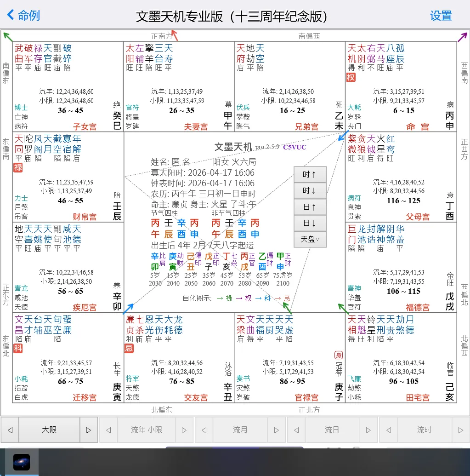Viewport: 470px width, 476px height.
Task: Click left arrow beside 流日
Action: click(x=296, y=430)
